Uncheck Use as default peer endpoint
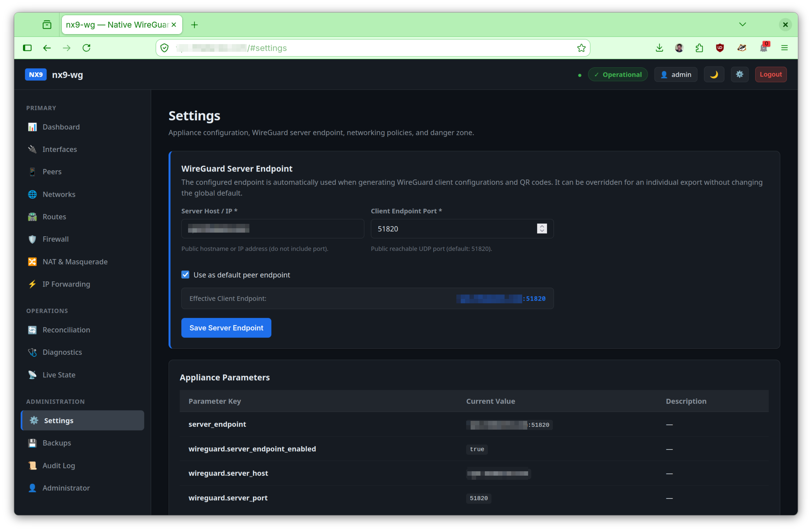 click(185, 275)
